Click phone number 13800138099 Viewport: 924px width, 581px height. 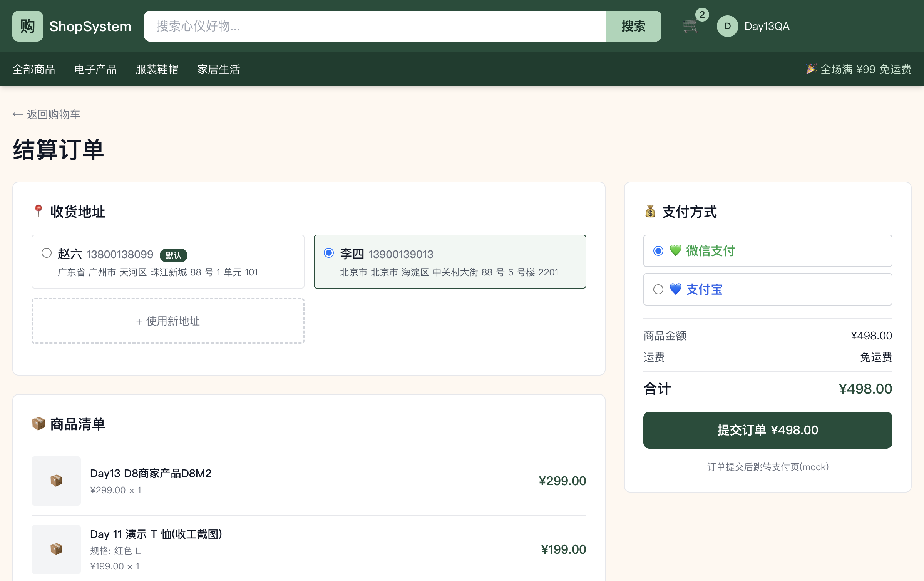click(120, 254)
